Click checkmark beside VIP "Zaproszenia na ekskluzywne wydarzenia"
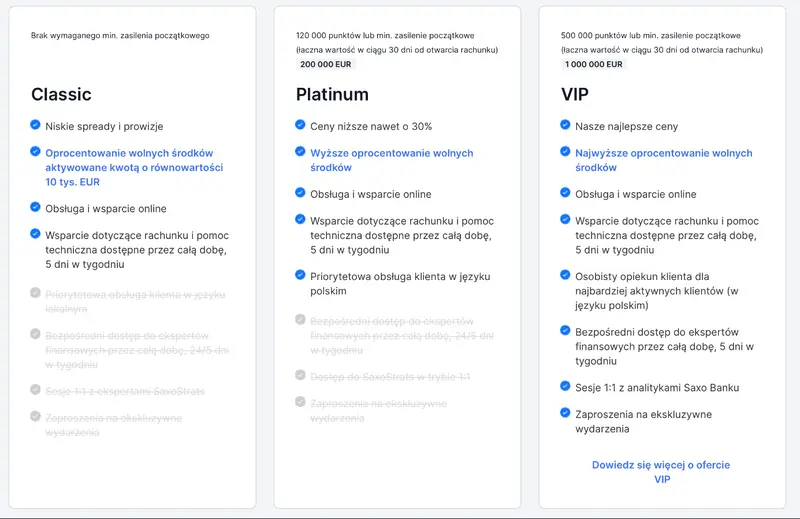The height and width of the screenshot is (519, 800). coord(566,412)
